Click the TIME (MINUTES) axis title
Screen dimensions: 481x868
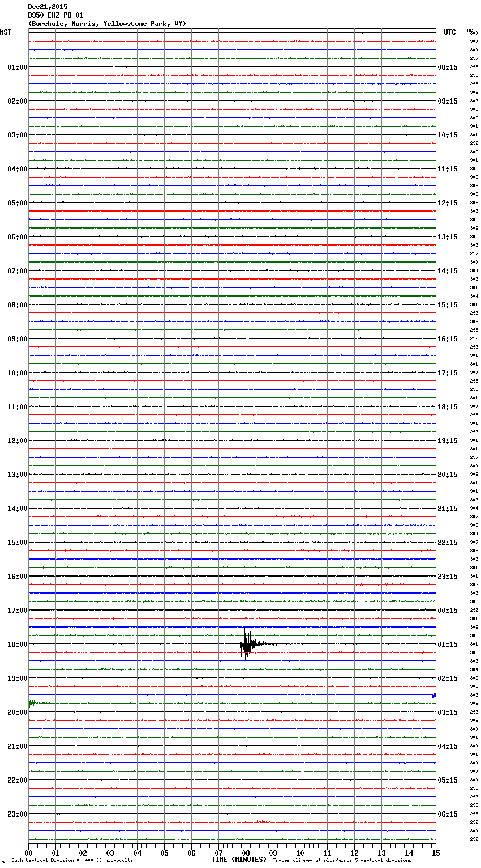[x=239, y=860]
